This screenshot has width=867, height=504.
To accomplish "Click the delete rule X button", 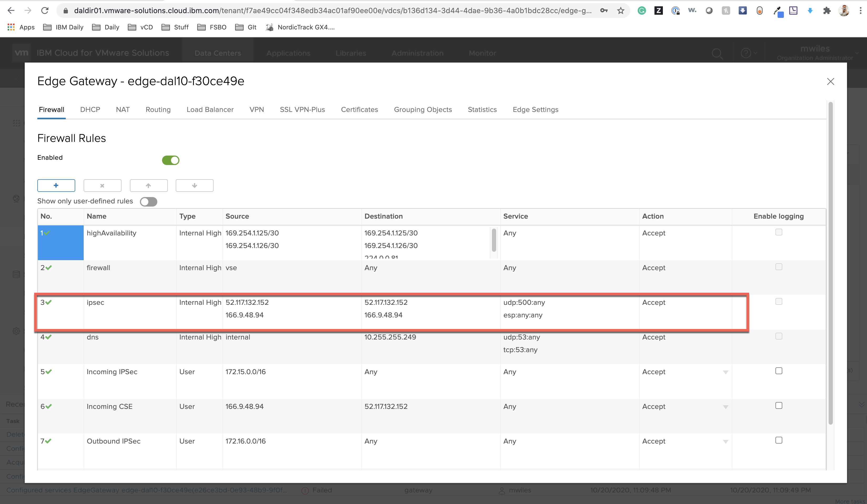I will [x=102, y=186].
